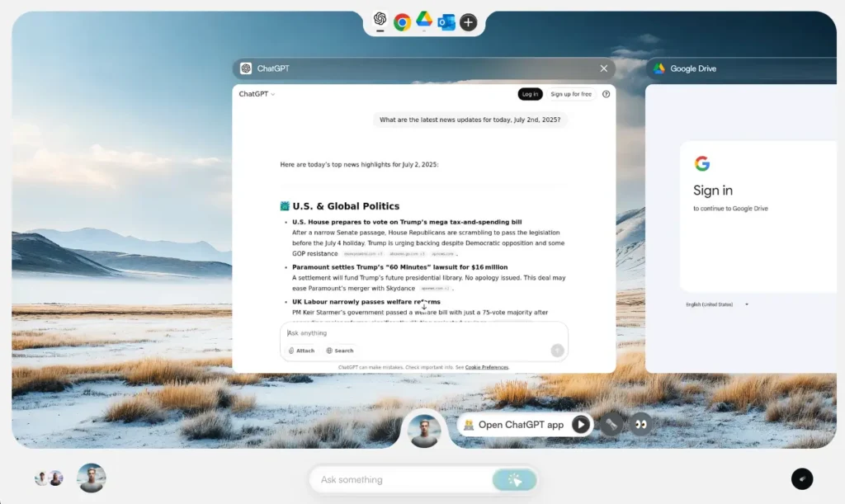Viewport: 845px width, 504px height.
Task: Click the hammer tool button
Action: click(x=611, y=424)
